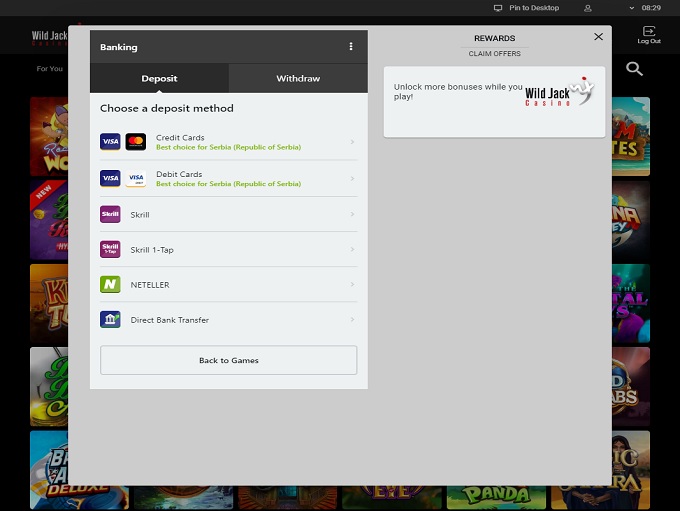Image resolution: width=680 pixels, height=511 pixels.
Task: Click the Wild Jack Casino rewards banner
Action: pos(494,101)
